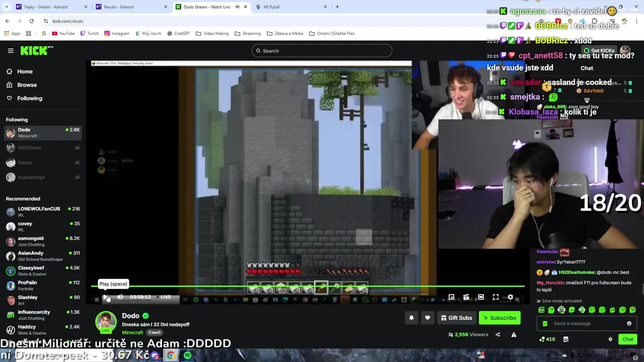The image size is (644, 362).
Task: Open Dodo's live avatar thumbnail
Action: tap(106, 322)
